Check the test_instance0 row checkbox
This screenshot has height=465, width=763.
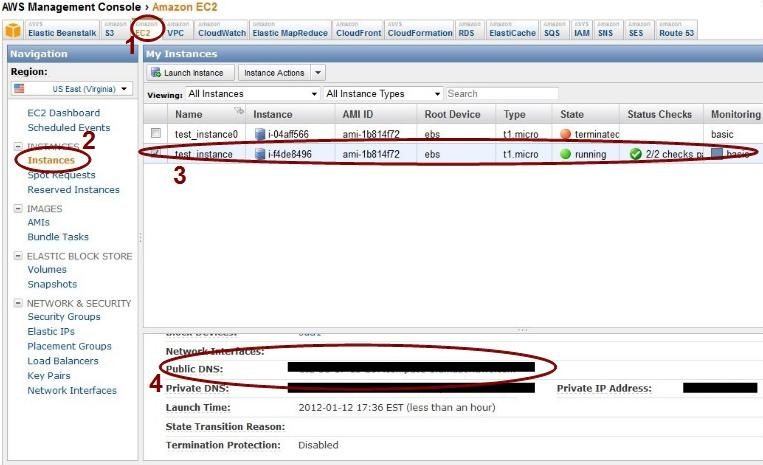click(x=156, y=133)
